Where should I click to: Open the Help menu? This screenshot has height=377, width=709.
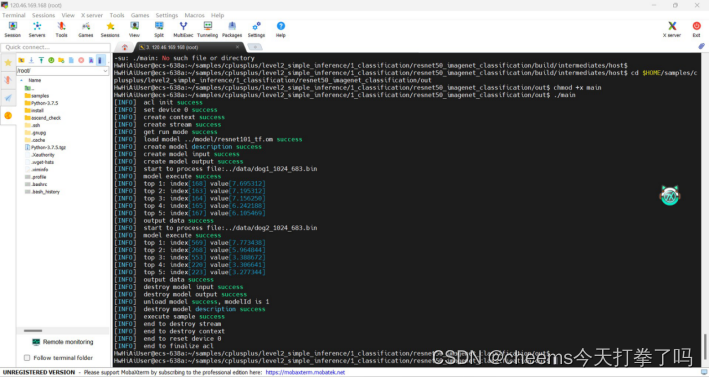(x=217, y=15)
